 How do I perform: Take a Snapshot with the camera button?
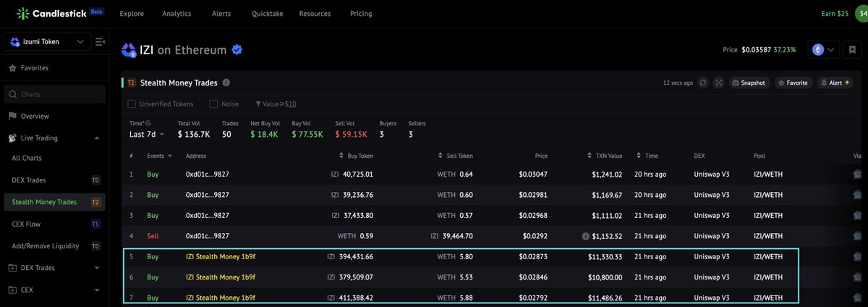click(749, 83)
